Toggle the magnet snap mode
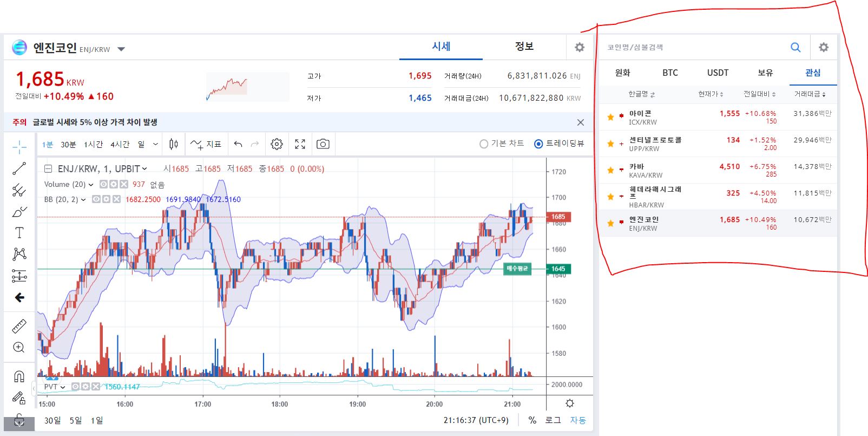Viewport: 868px width, 436px height. point(19,376)
